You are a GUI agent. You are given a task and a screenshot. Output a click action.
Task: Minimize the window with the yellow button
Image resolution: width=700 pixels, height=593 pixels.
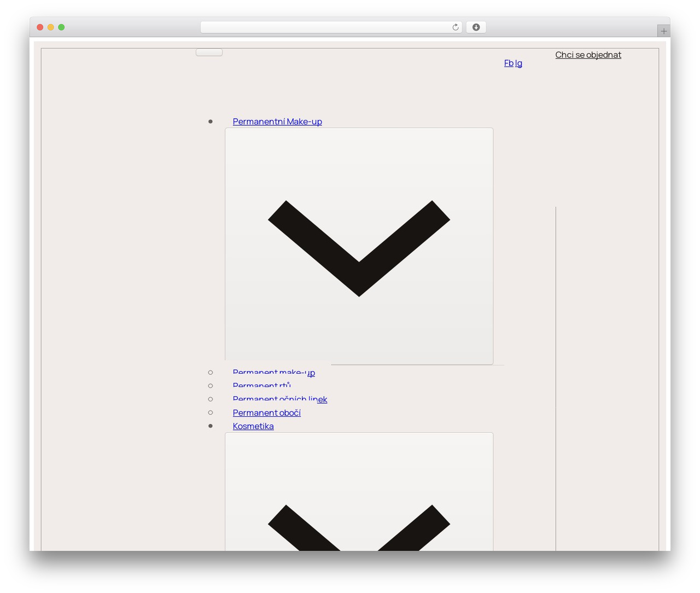(x=51, y=27)
